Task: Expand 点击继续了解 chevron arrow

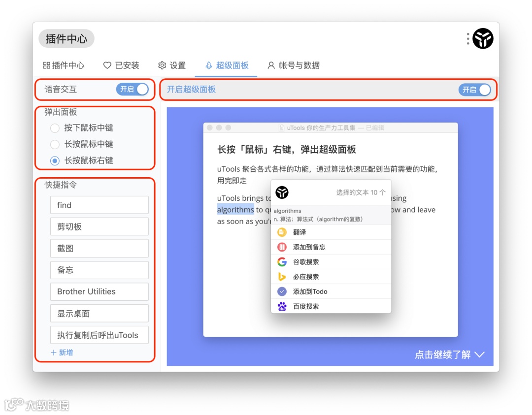Action: (x=479, y=354)
